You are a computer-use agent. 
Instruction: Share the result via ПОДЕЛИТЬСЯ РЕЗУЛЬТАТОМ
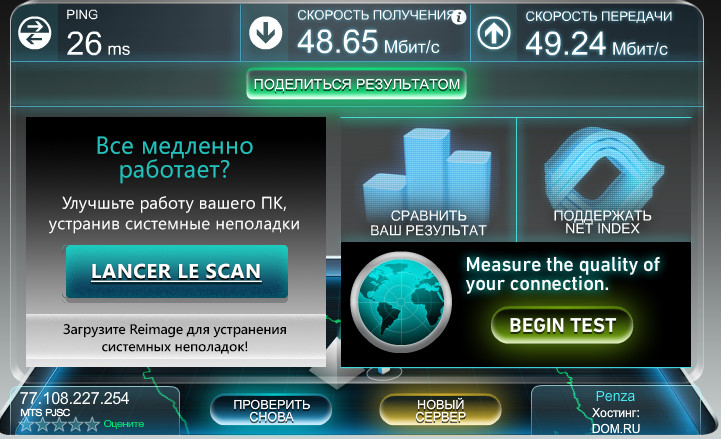(x=357, y=84)
